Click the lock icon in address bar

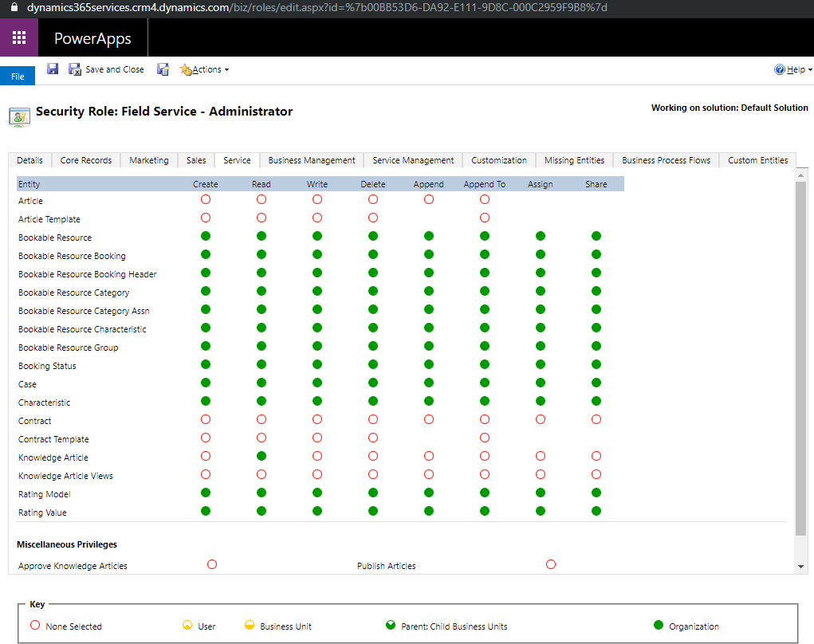(14, 7)
